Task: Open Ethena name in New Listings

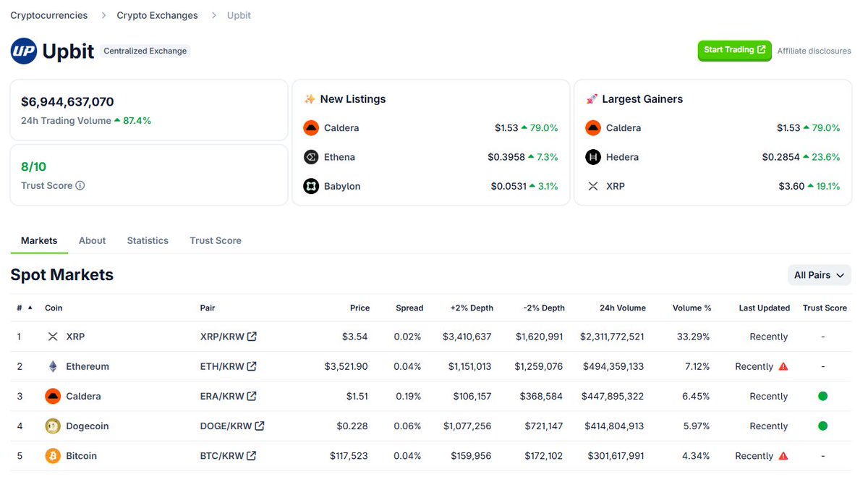Action: (x=339, y=157)
